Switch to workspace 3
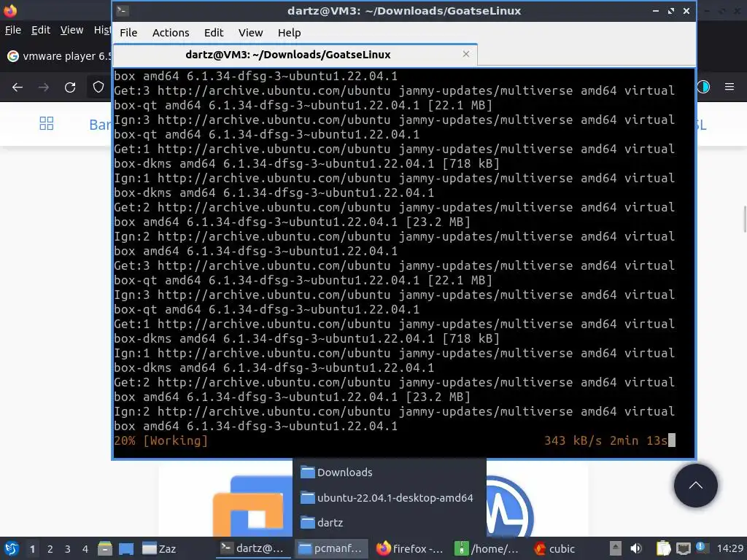This screenshot has width=747, height=560. [68, 549]
